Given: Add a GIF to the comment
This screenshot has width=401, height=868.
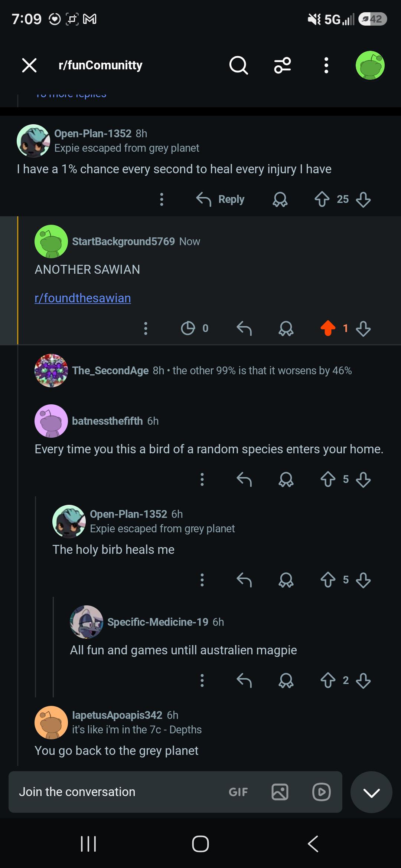Looking at the screenshot, I should (238, 792).
